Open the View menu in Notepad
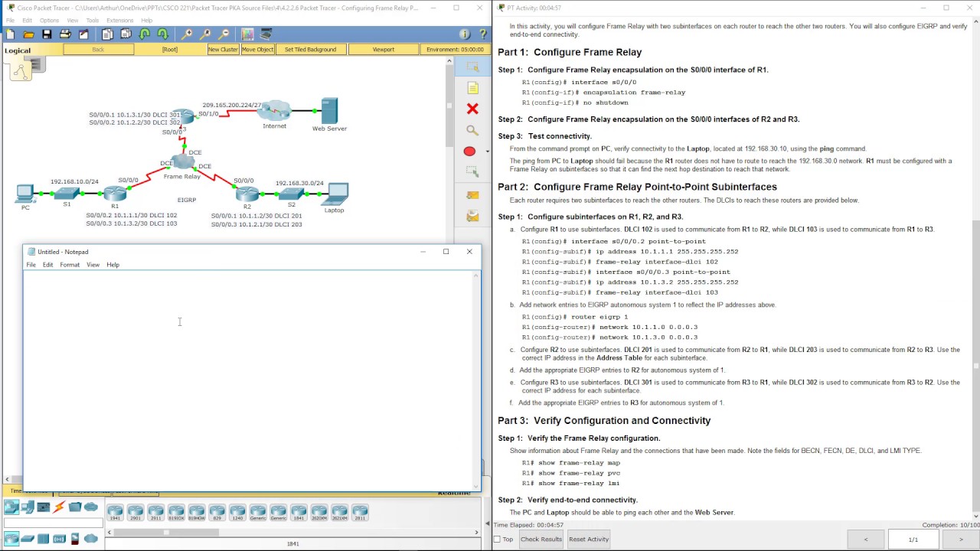The width and height of the screenshot is (980, 551). 93,265
